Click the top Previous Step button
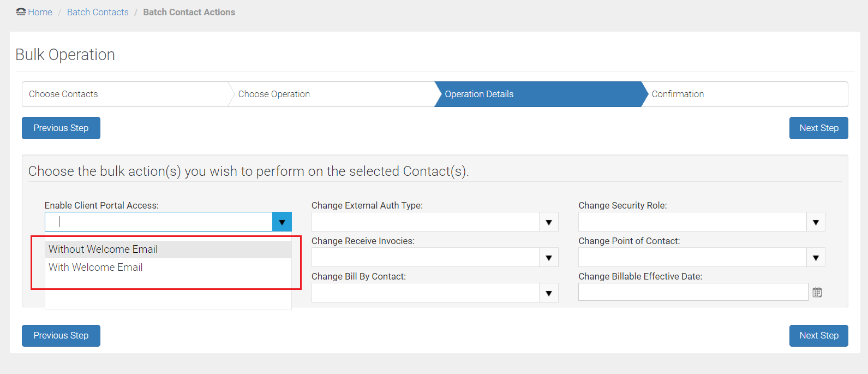The image size is (868, 374). [61, 128]
